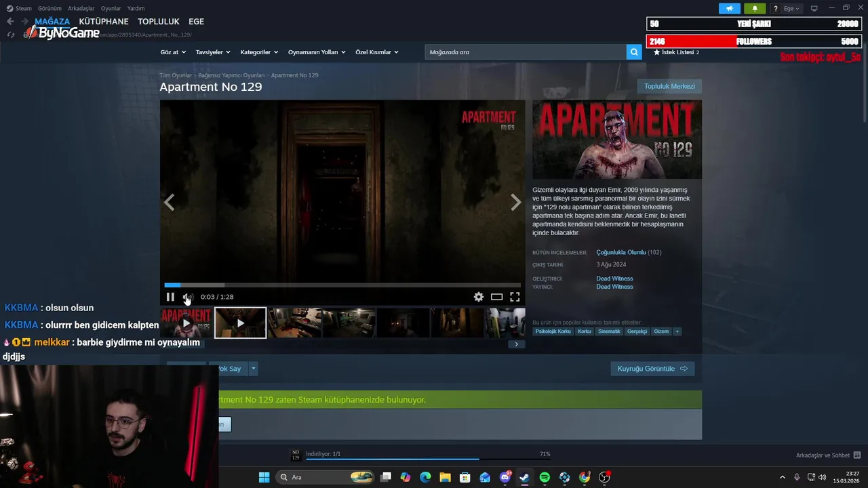Expand the Tavsiyeler dropdown

click(x=213, y=52)
